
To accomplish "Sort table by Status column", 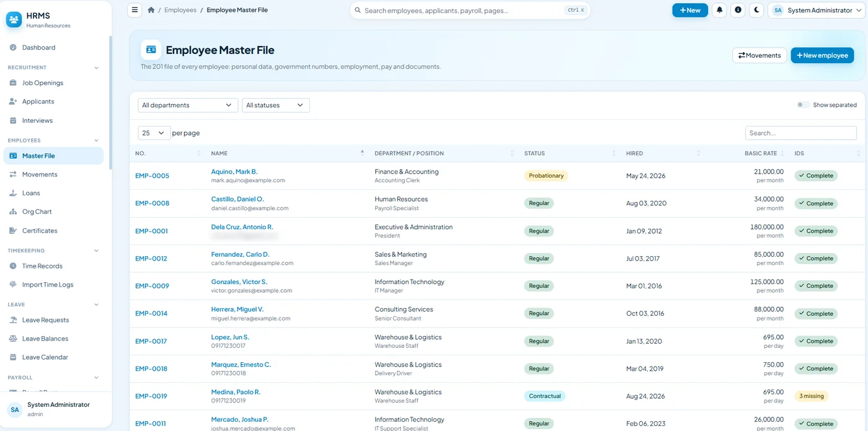I will pos(570,153).
